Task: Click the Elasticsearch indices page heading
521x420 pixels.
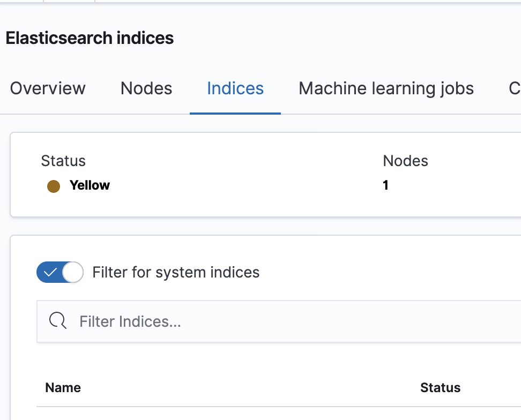Action: pyautogui.click(x=90, y=38)
